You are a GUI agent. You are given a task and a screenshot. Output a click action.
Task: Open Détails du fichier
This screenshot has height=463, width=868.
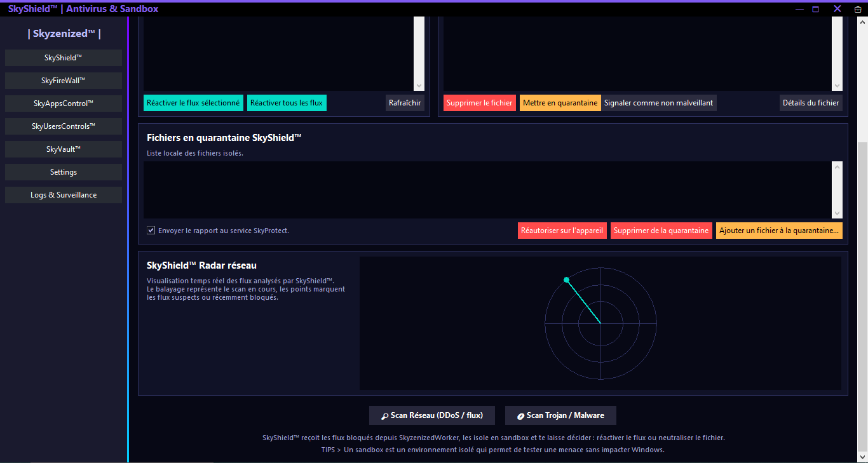click(x=811, y=103)
